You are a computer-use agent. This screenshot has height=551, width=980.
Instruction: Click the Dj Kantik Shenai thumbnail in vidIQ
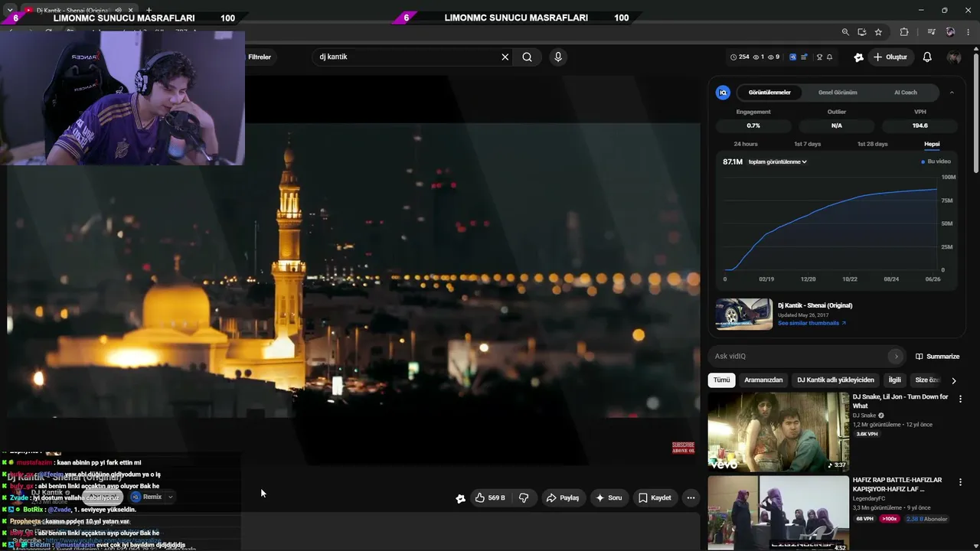click(x=744, y=314)
